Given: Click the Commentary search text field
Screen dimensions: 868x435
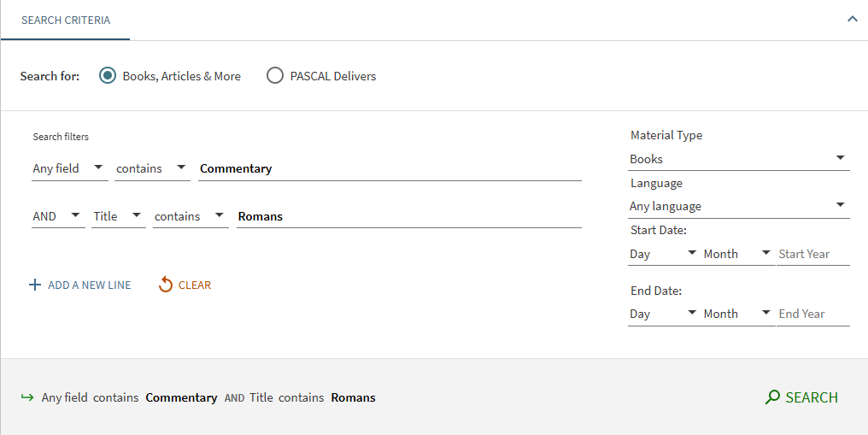Looking at the screenshot, I should tap(390, 168).
